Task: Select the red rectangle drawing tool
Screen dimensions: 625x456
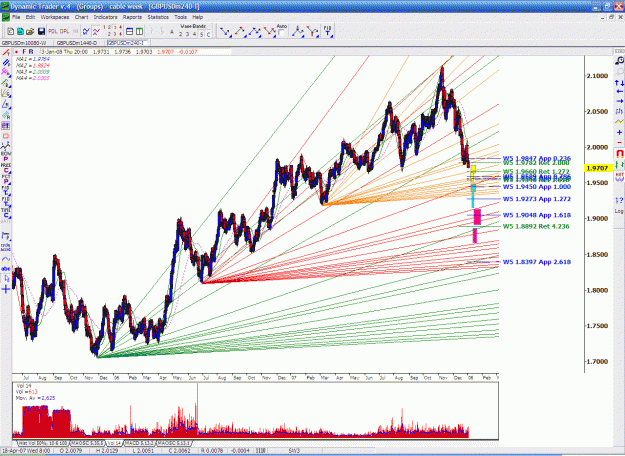Action: [6, 136]
